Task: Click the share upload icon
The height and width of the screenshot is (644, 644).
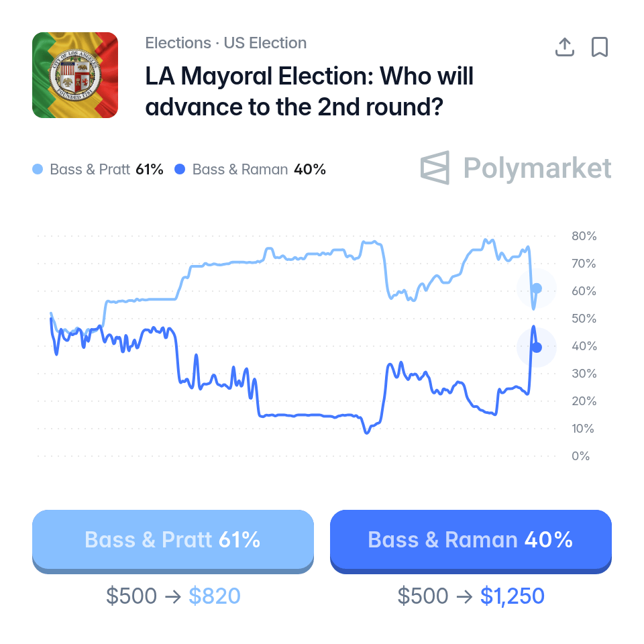Action: click(565, 47)
